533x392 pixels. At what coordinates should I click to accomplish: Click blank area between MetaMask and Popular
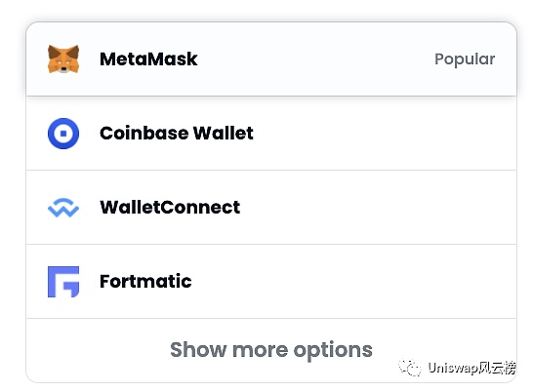[x=316, y=59]
